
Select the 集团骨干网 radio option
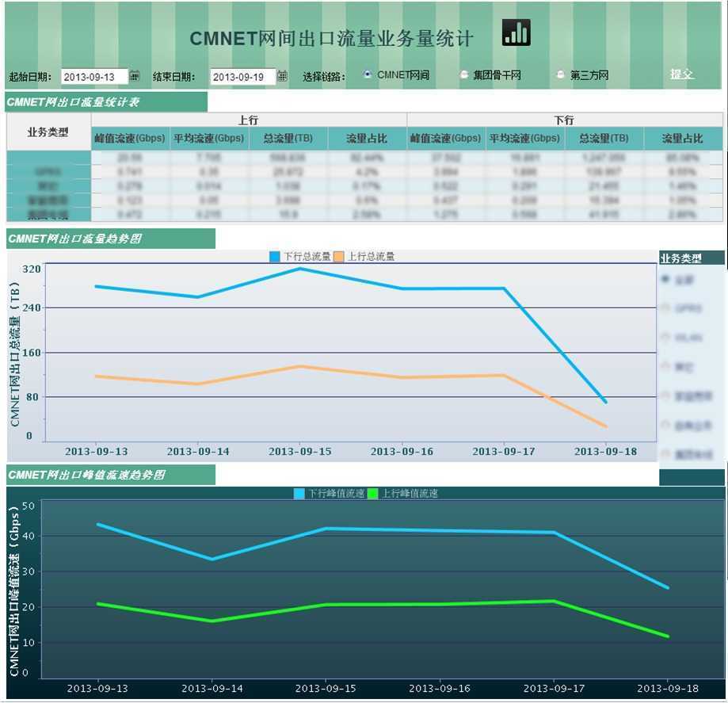[x=464, y=75]
